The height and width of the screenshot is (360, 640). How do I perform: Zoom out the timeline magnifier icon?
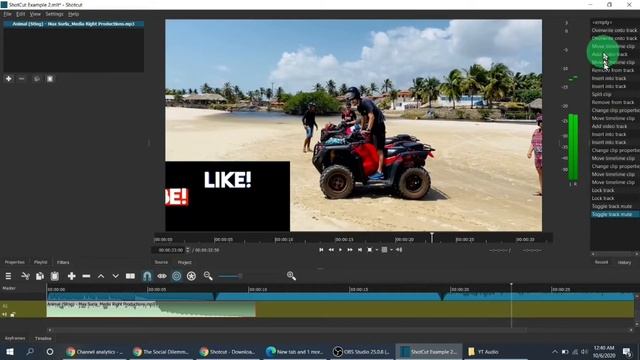point(208,276)
